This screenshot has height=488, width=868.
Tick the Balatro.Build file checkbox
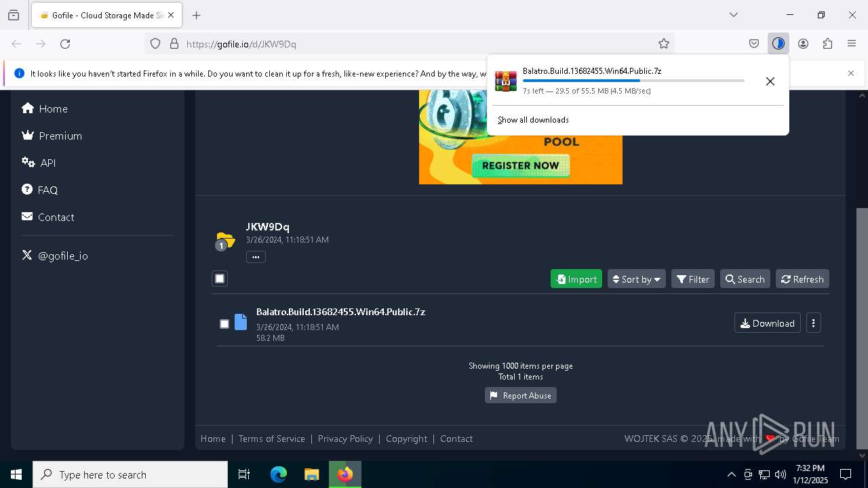coord(224,324)
